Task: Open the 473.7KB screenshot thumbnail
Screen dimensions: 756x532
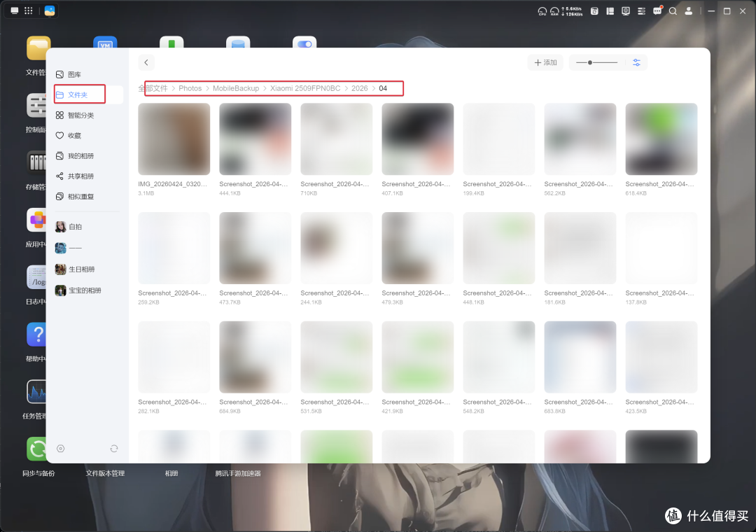Action: click(255, 248)
